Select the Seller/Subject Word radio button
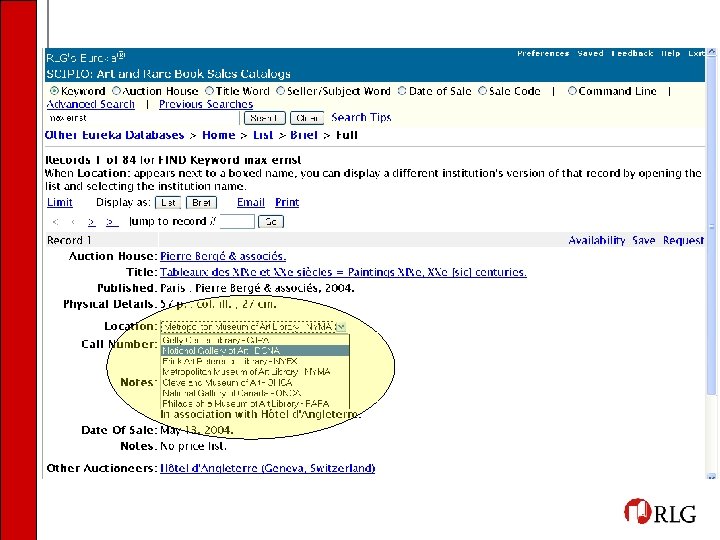 coord(281,91)
